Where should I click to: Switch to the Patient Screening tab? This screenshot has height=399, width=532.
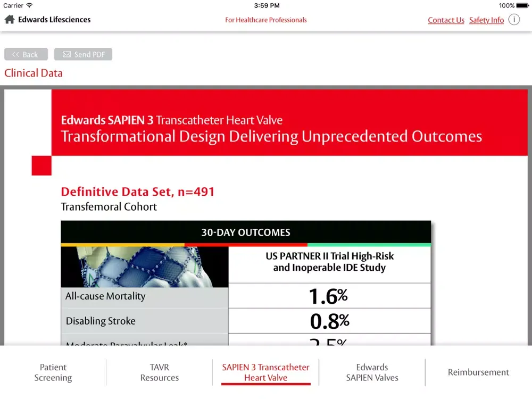coord(53,372)
